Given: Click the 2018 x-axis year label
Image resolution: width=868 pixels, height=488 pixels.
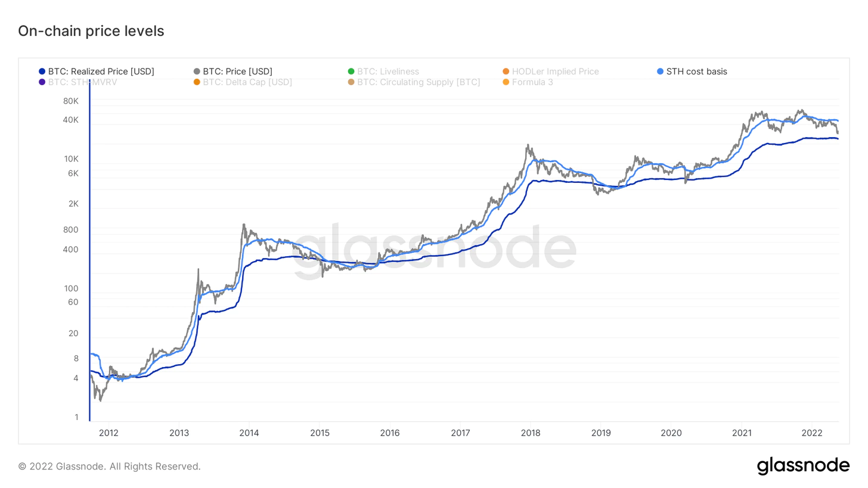Looking at the screenshot, I should point(530,433).
